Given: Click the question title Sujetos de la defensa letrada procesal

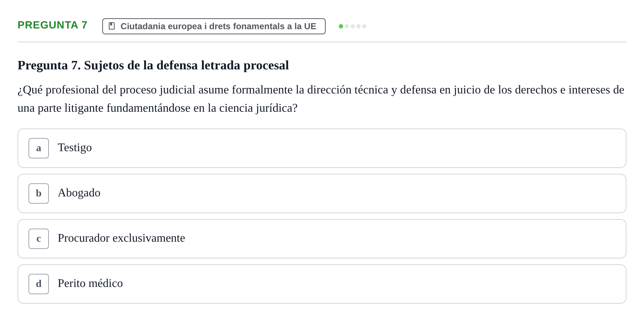Looking at the screenshot, I should (153, 65).
